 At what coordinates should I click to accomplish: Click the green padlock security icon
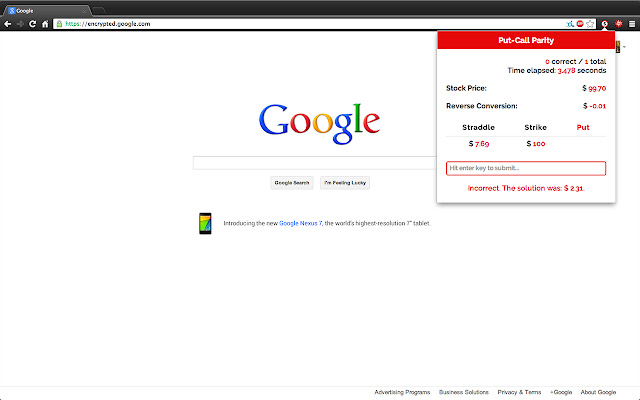point(59,24)
